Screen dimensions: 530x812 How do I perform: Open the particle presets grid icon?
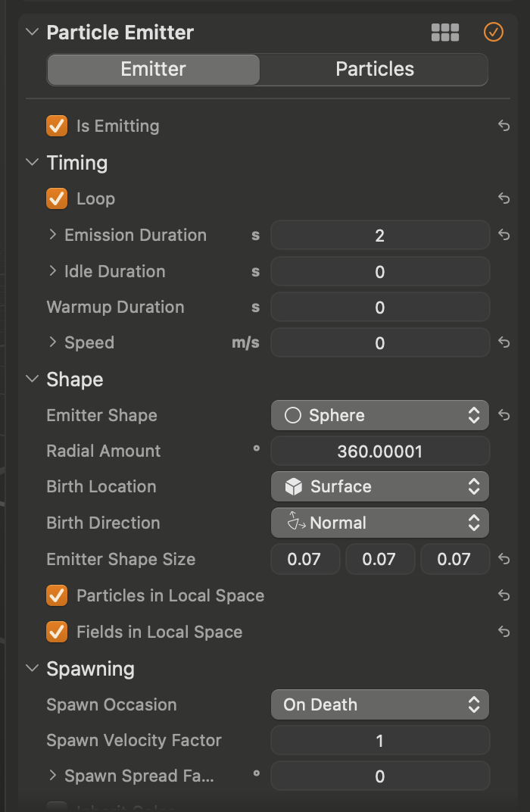[445, 32]
